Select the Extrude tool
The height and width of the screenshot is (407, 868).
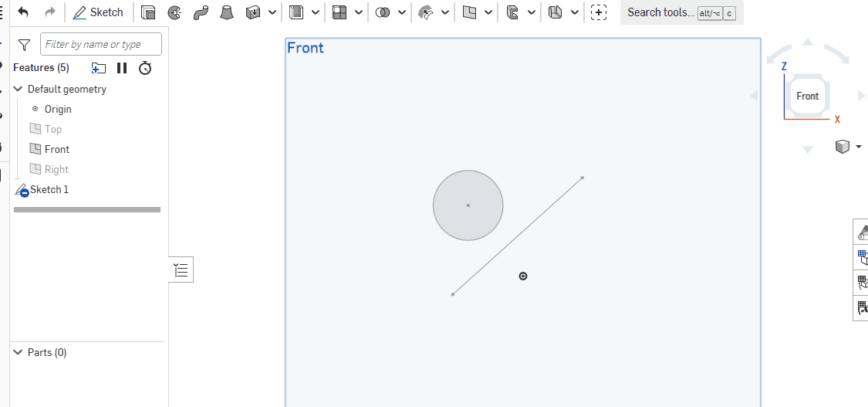148,12
